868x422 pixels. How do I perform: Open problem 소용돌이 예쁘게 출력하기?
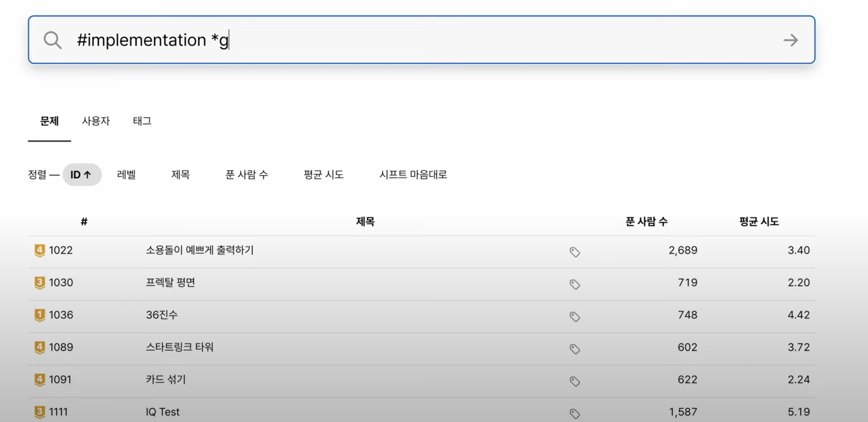(x=200, y=250)
